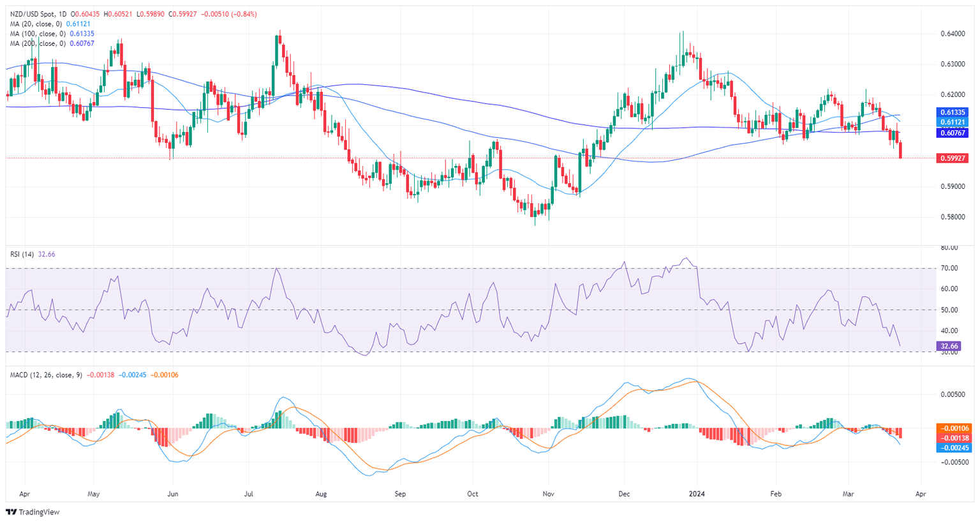Click the red 0.59927 current price tag
This screenshot has height=522, width=980.
[954, 158]
